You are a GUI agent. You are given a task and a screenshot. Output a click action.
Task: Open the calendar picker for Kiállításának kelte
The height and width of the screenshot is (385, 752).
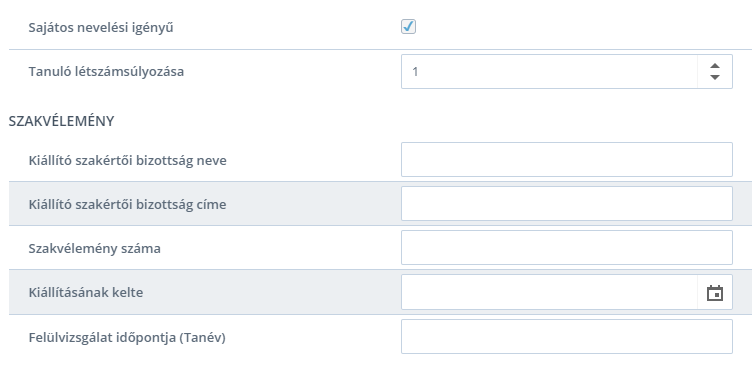(715, 292)
